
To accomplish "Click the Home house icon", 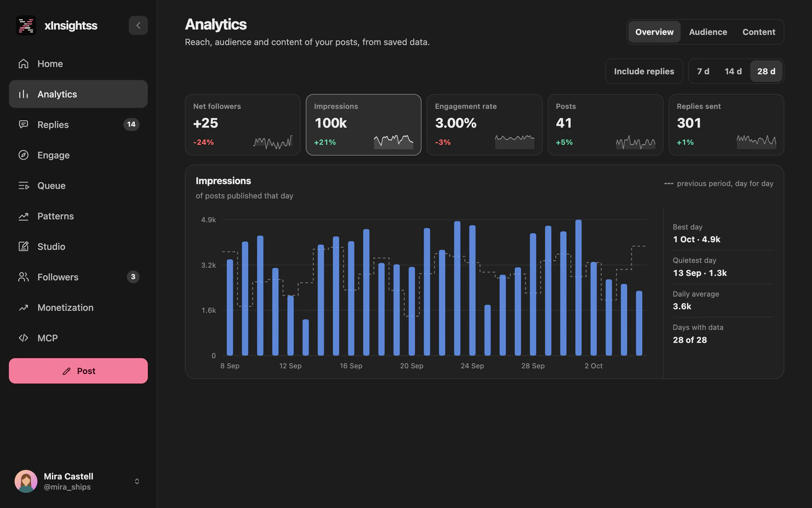I will [23, 63].
